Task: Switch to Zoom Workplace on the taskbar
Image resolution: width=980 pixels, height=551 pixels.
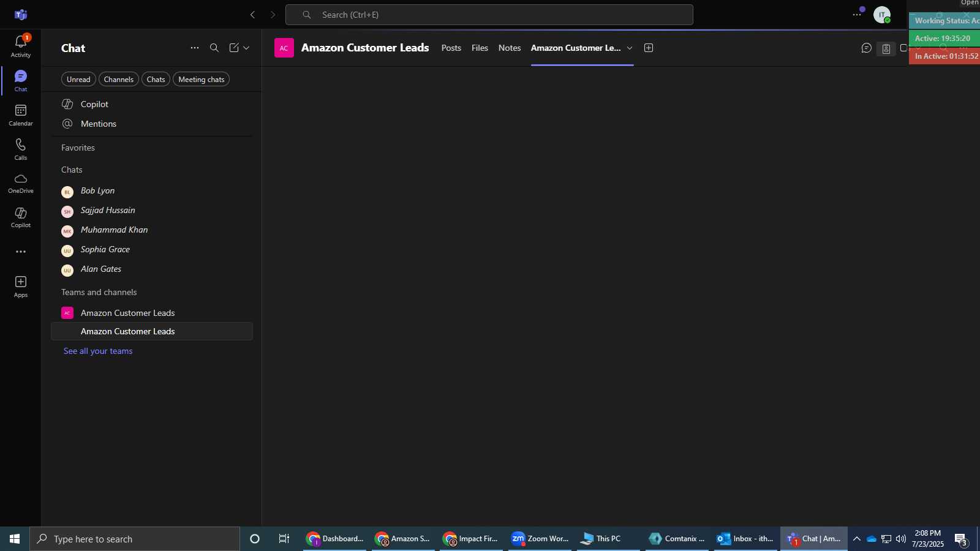Action: tap(540, 539)
